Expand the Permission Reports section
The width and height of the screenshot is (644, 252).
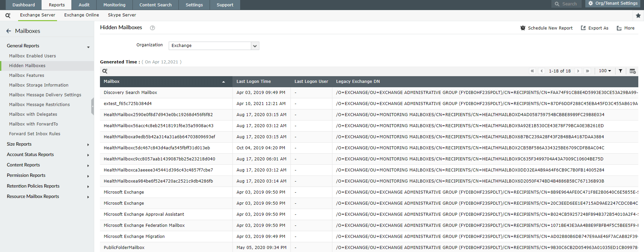[x=88, y=176]
